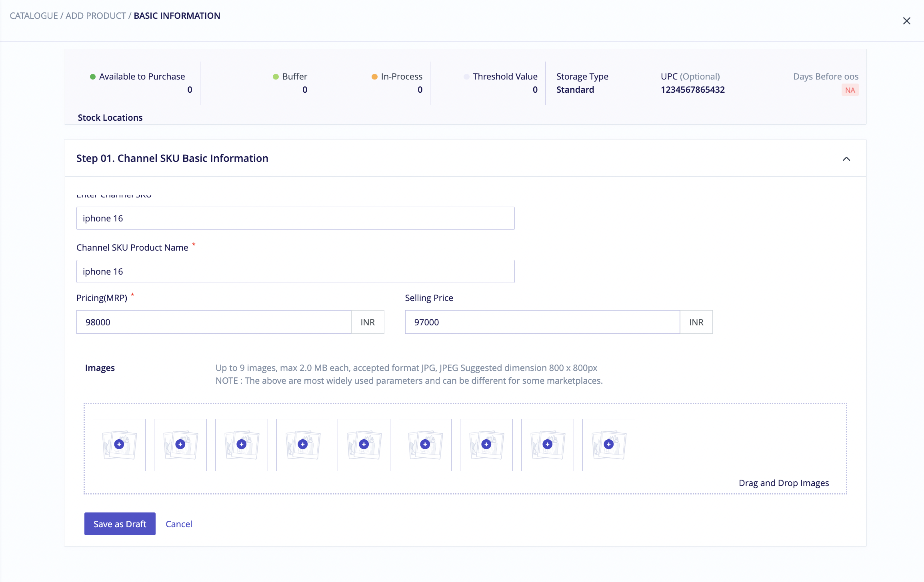The image size is (924, 582).
Task: Click the Drag and Drop Images area
Action: pyautogui.click(x=784, y=482)
